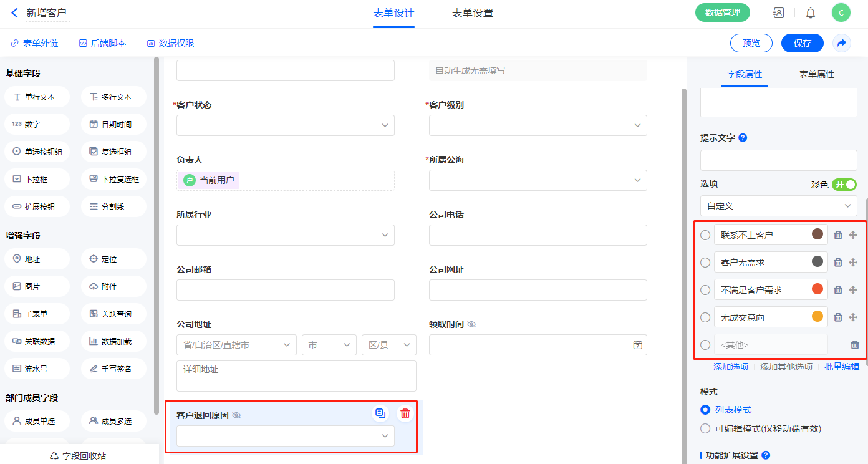The height and width of the screenshot is (464, 868).
Task: Click the 批量编辑 link
Action: (841, 367)
